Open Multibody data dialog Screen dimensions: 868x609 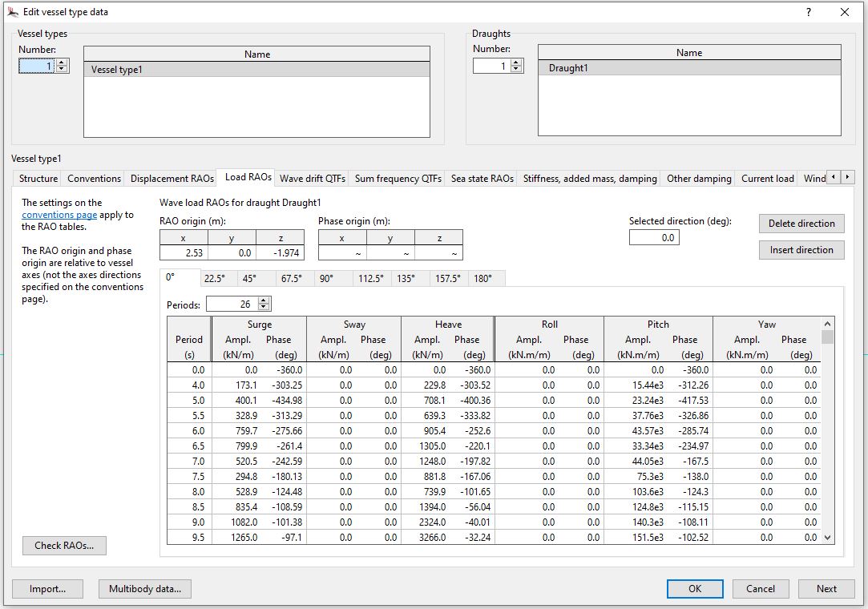(145, 588)
